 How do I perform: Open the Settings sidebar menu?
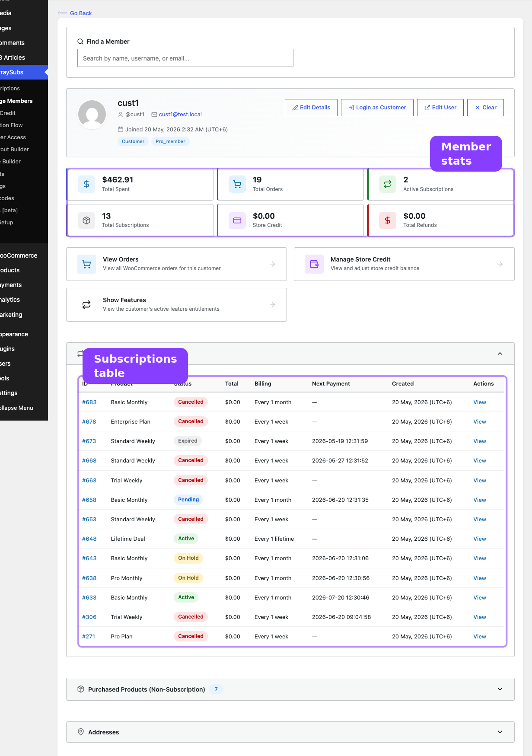tap(24, 393)
